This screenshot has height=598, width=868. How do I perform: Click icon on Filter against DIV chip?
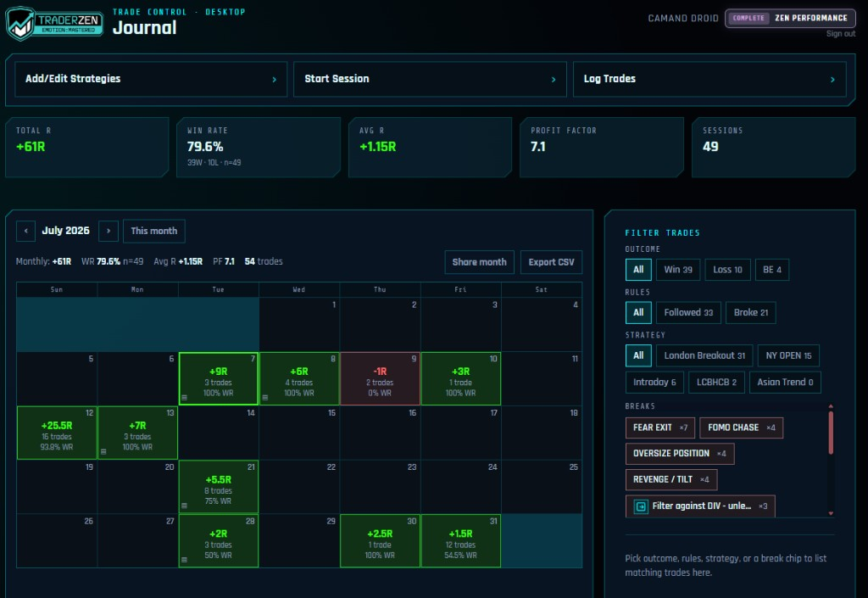click(x=641, y=506)
